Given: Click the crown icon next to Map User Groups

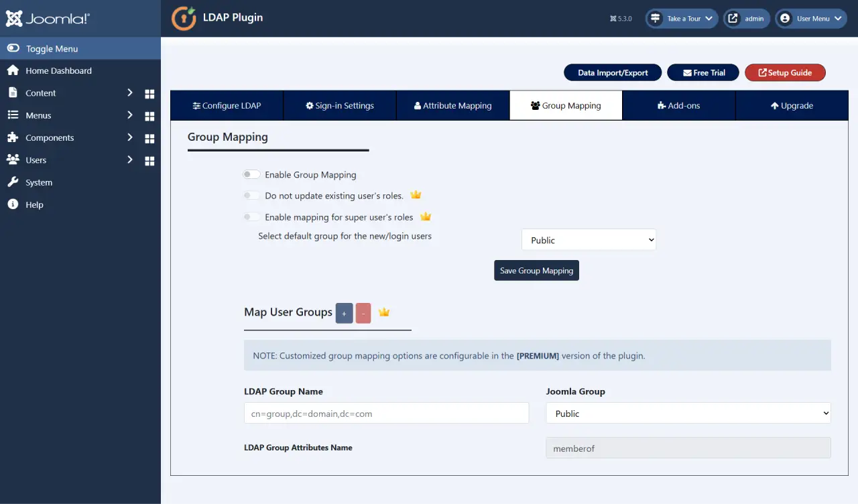Looking at the screenshot, I should [x=384, y=312].
